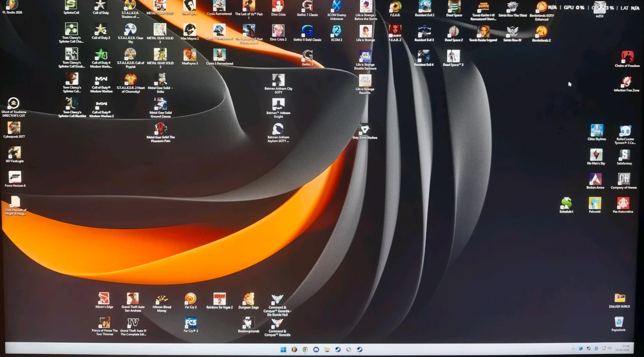Open the Broken Arrow shortcut
644x357 pixels.
pos(595,181)
